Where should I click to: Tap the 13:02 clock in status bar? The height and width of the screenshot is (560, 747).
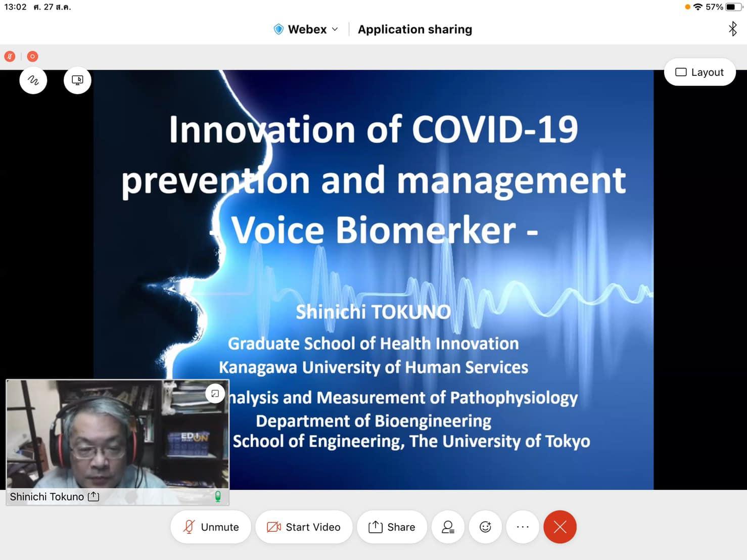15,7
